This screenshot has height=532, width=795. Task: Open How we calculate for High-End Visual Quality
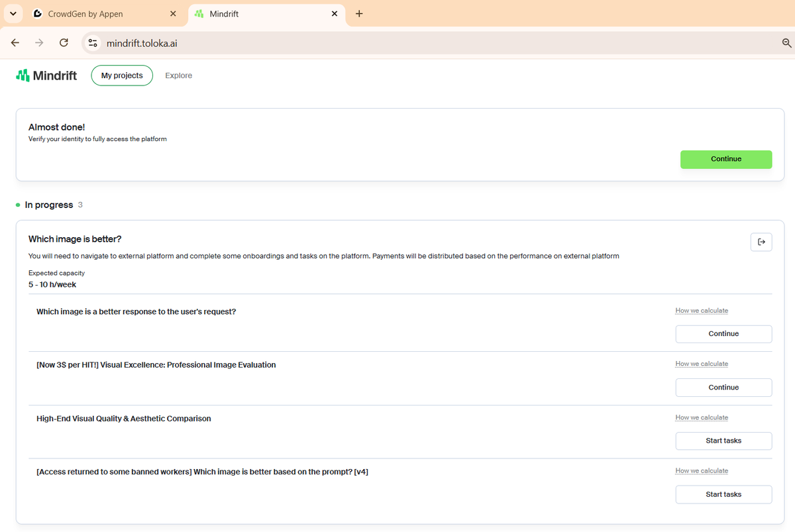pos(702,417)
